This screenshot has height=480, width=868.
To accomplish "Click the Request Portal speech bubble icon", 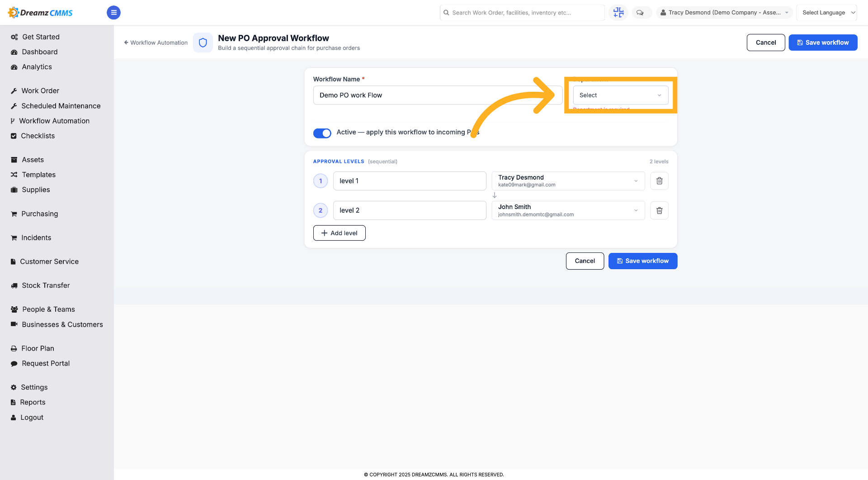I will pos(14,363).
